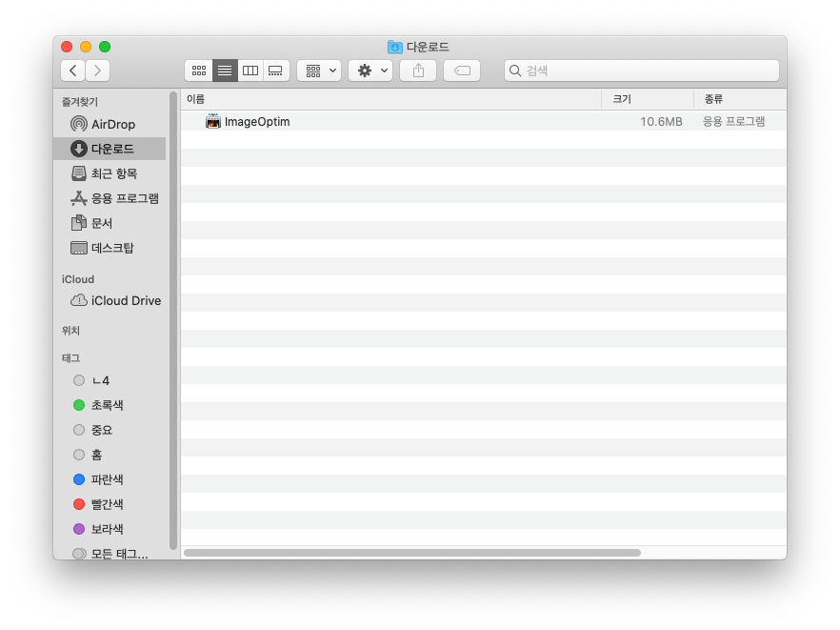Switch to gallery view
The height and width of the screenshot is (630, 840).
(276, 71)
